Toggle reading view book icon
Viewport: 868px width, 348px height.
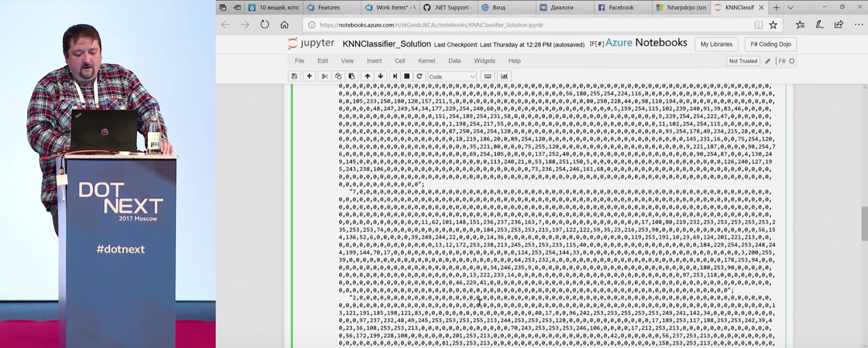tap(758, 24)
